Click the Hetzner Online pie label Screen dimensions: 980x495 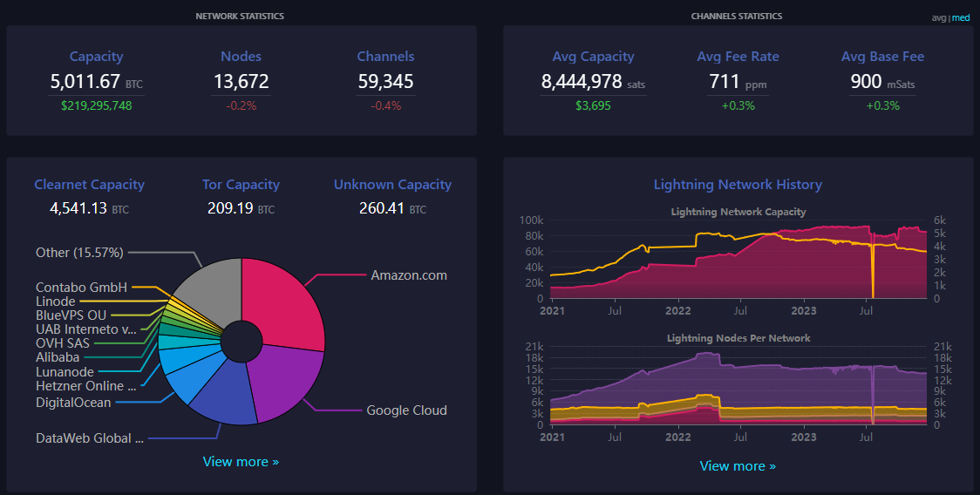coord(85,386)
